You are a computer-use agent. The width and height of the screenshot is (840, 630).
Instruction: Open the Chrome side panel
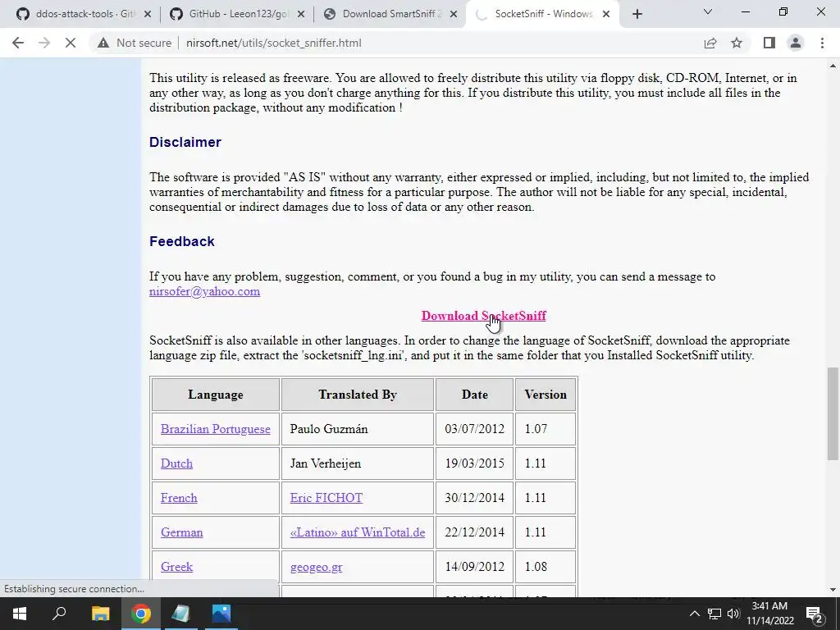769,43
